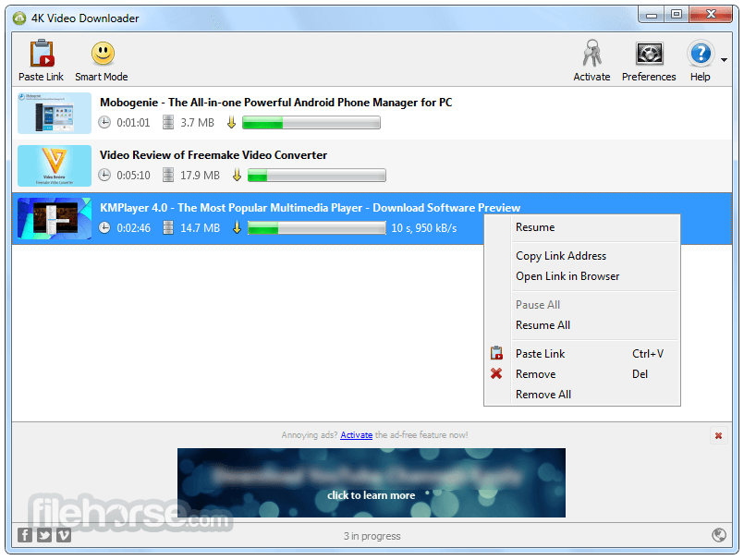Click the 0:01:01 duration text
744x560 pixels.
click(133, 123)
